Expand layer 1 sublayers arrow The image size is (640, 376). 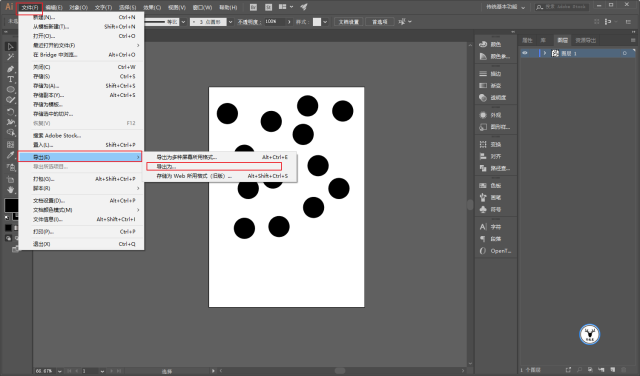(x=545, y=53)
